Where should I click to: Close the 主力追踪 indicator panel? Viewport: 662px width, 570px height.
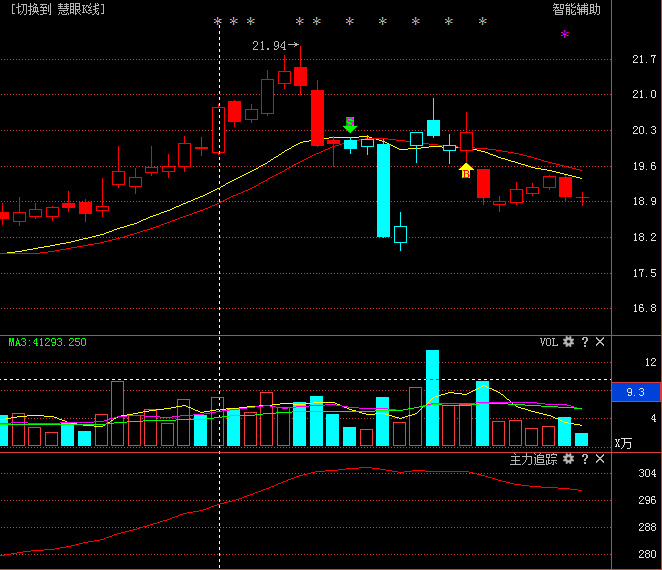(x=600, y=459)
